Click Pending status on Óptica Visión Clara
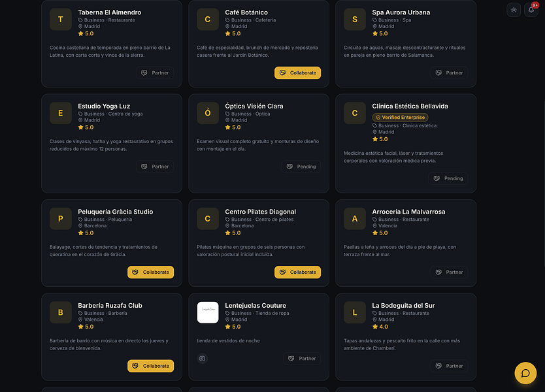Image resolution: width=545 pixels, height=392 pixels. 301,167
